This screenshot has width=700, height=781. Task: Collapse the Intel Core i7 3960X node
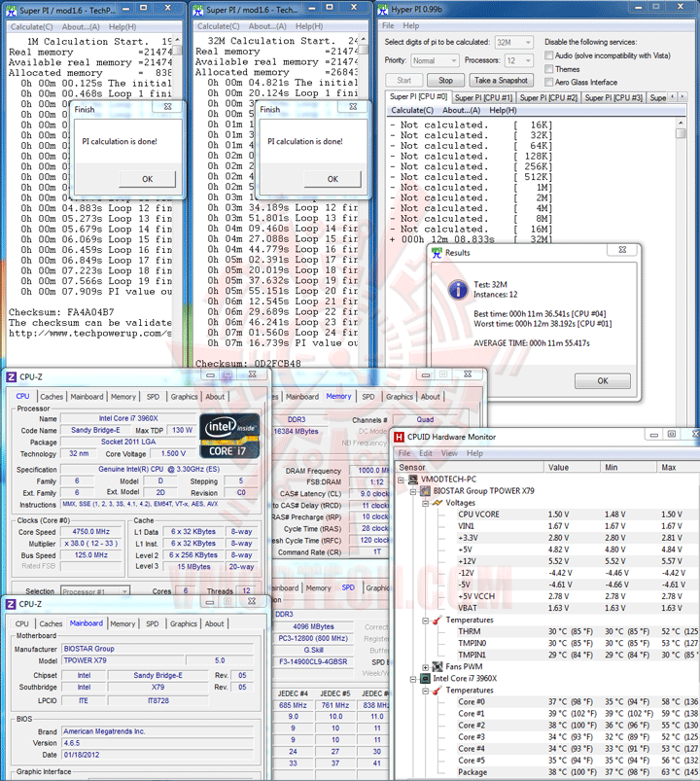point(413,679)
